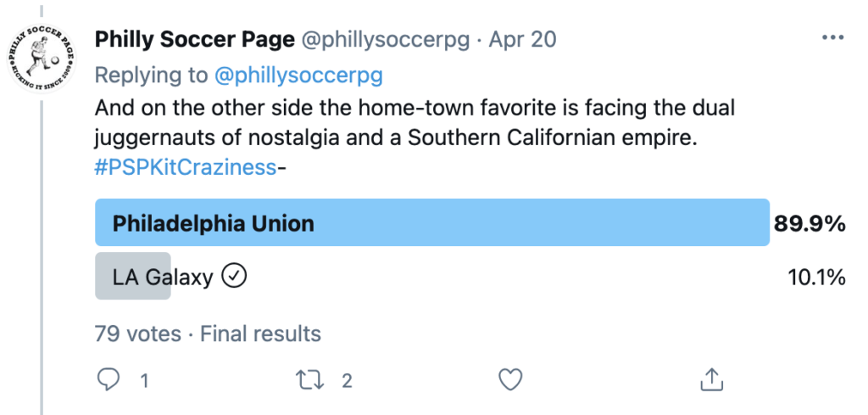
Task: Open the tweet's three-dot more menu
Action: click(x=832, y=40)
